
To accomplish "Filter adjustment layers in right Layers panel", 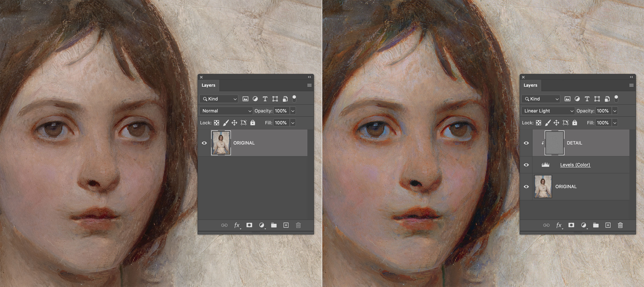I will click(577, 99).
